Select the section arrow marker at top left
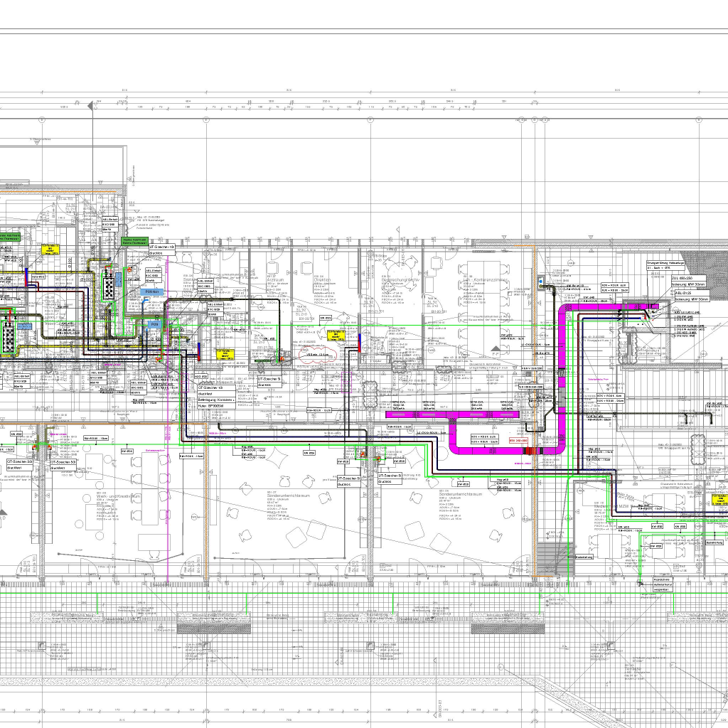 91,106
